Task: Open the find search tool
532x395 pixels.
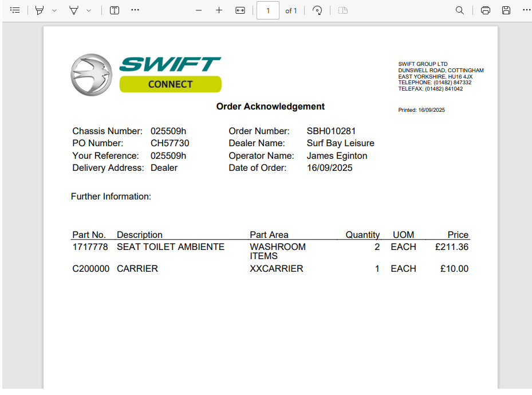Action: pos(459,10)
